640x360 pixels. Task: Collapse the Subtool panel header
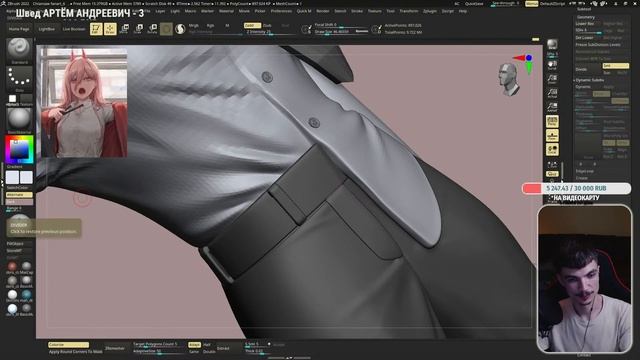[x=584, y=9]
